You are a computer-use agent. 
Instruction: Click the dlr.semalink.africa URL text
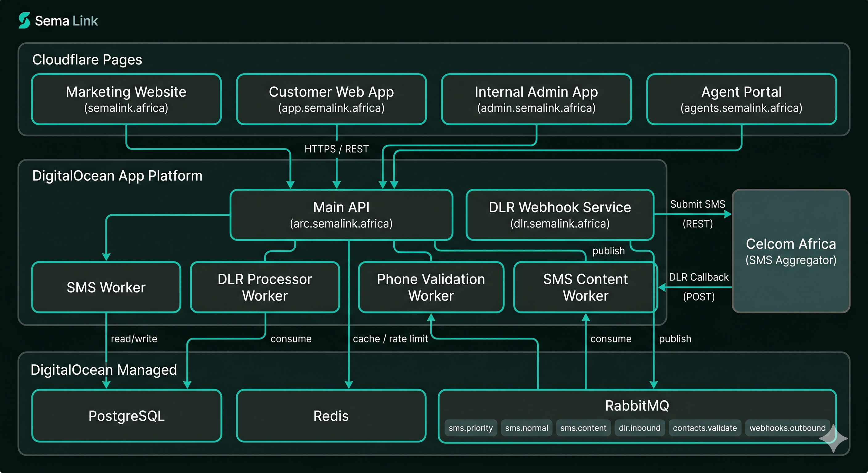560,224
